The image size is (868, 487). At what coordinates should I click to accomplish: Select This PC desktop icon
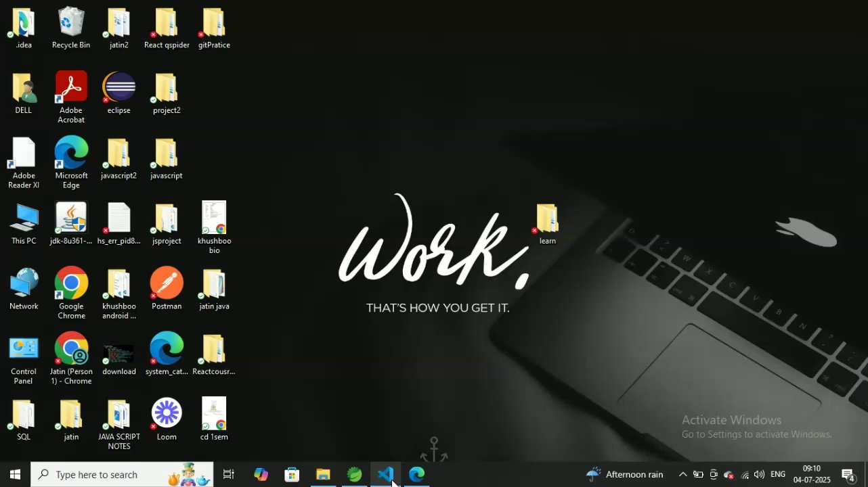pos(24,224)
